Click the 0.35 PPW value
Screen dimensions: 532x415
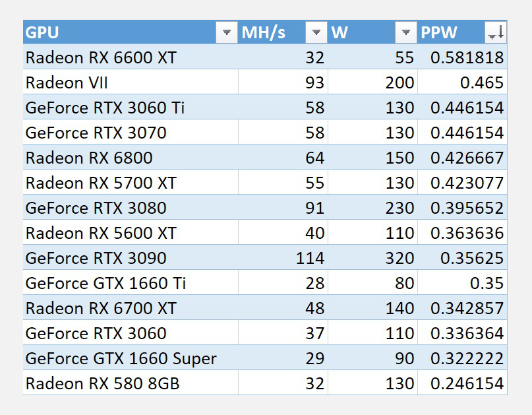[x=487, y=283]
